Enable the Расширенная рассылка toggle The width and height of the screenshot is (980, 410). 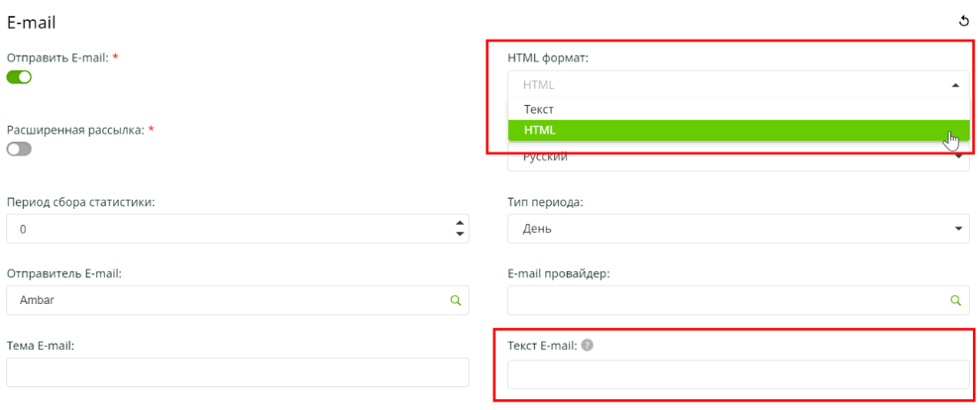point(20,149)
